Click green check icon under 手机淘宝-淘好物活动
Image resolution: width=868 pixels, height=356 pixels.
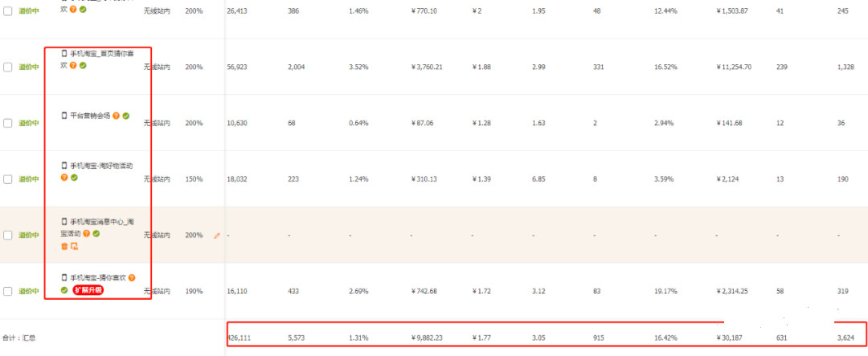click(x=73, y=178)
